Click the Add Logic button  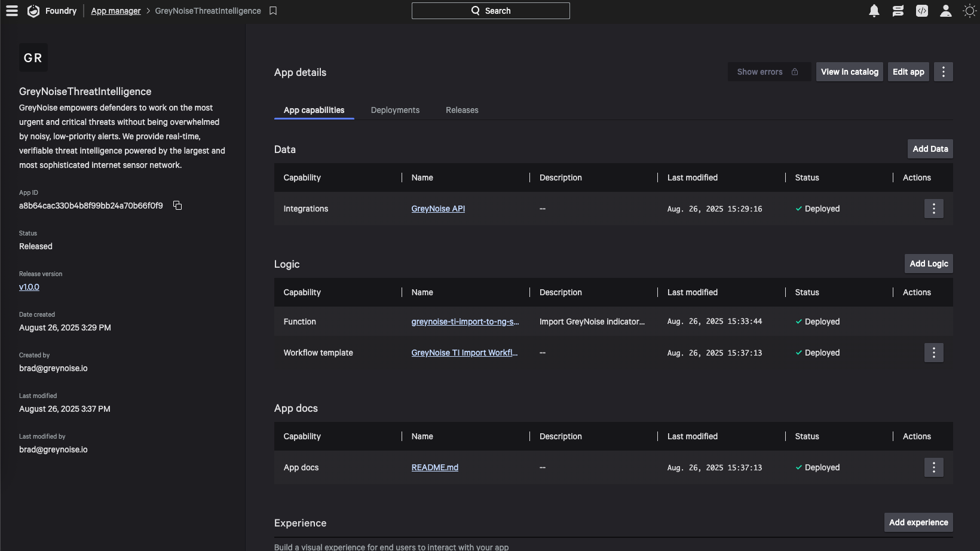[929, 264]
